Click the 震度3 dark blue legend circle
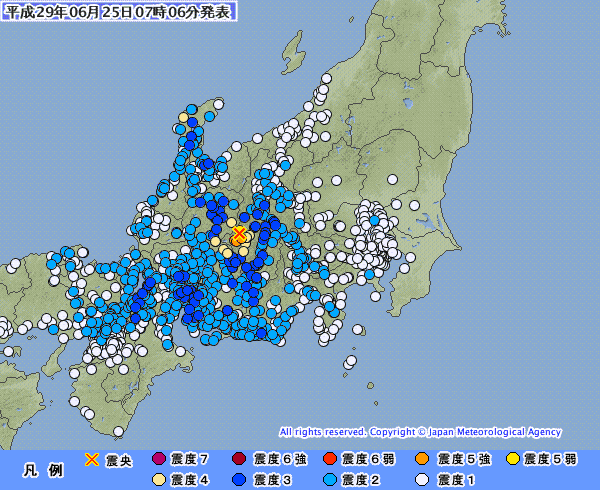Image resolution: width=600 pixels, height=490 pixels. 239,480
